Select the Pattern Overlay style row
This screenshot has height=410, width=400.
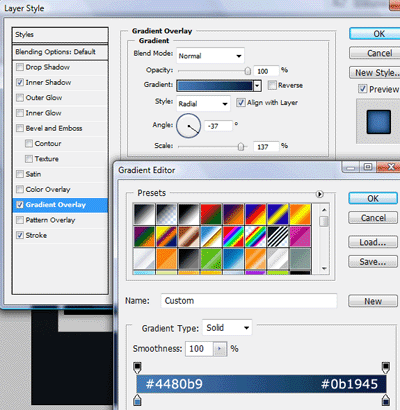pyautogui.click(x=60, y=220)
